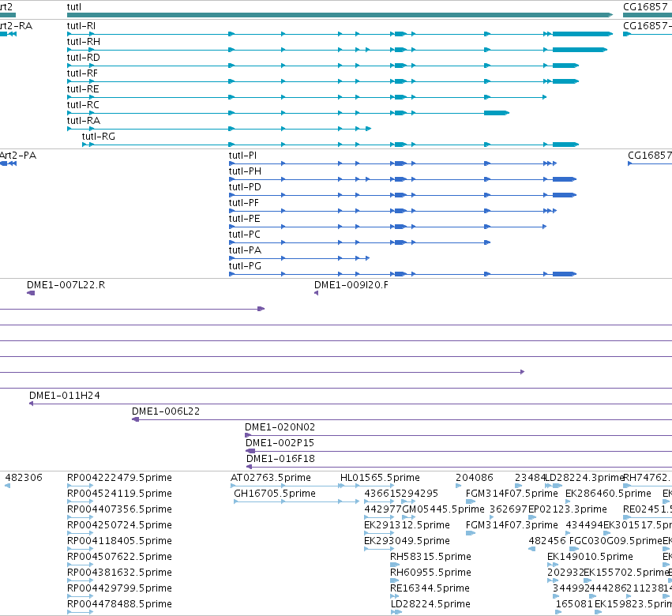
Task: Click the RP004222479.5prime EST label
Action: click(119, 478)
